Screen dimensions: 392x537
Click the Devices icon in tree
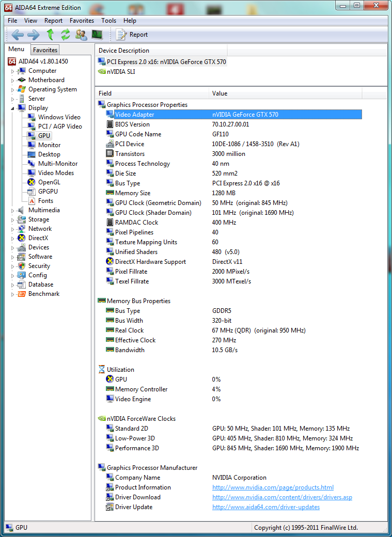tap(22, 247)
